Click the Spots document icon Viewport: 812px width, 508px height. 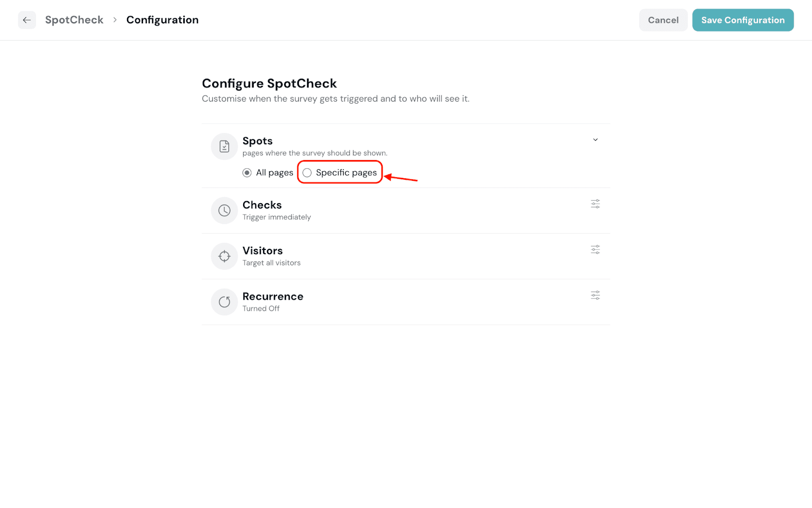click(224, 147)
